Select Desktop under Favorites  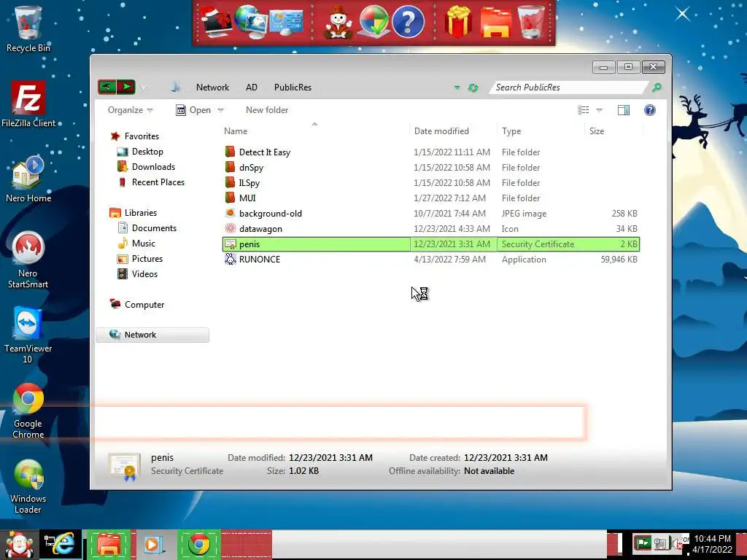[x=140, y=152]
